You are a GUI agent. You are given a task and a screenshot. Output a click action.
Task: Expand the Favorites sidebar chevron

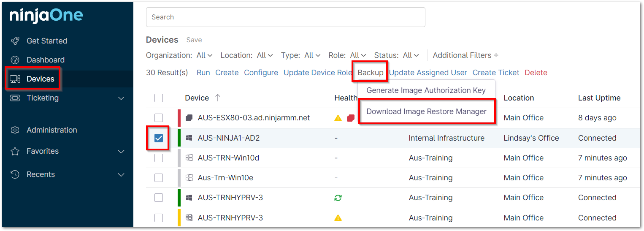click(x=121, y=152)
